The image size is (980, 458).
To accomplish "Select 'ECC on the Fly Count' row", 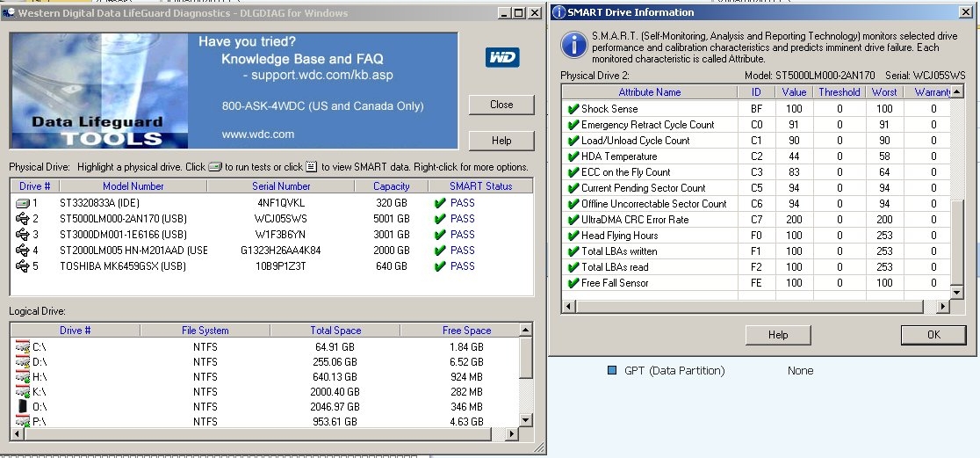I will coord(755,172).
